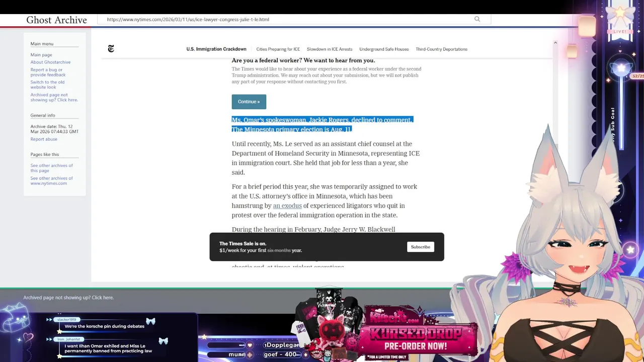
Task: Open the 'an exodus' hyperlink
Action: 287,206
